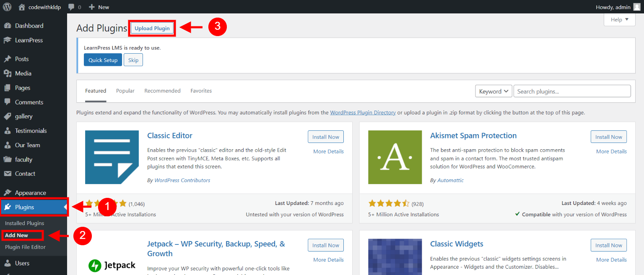
Task: Open Installed Plugins submenu item
Action: pyautogui.click(x=24, y=223)
